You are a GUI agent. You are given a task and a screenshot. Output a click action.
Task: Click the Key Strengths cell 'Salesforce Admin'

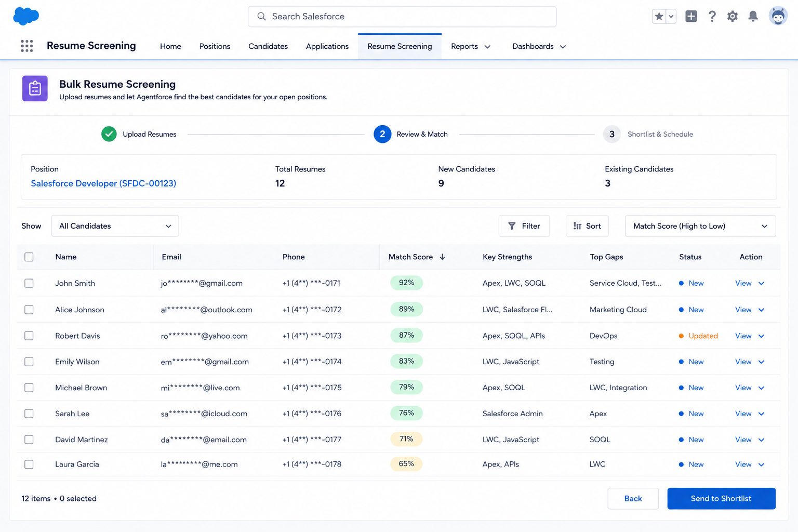(512, 414)
